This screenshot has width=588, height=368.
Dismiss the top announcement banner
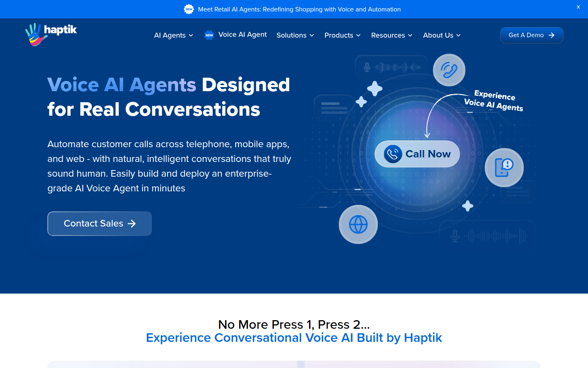tap(578, 7)
